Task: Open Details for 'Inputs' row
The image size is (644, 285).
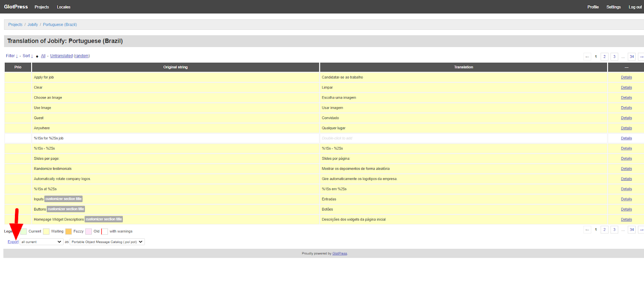Action: pos(626,199)
